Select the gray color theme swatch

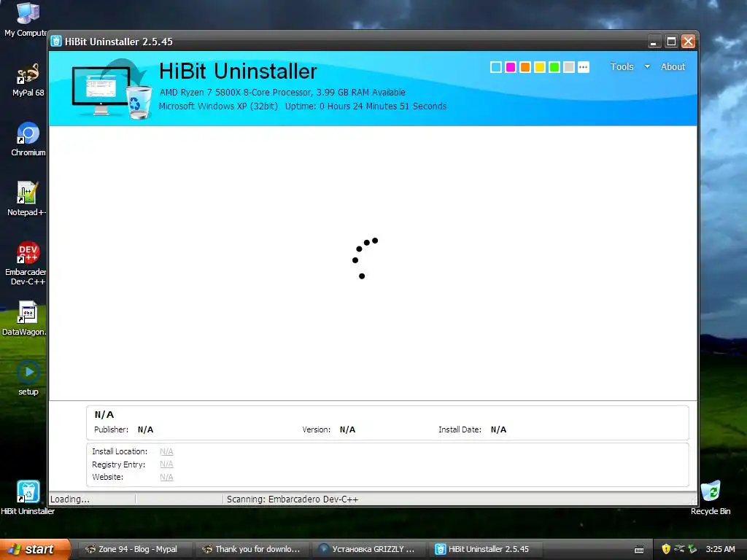click(x=569, y=67)
